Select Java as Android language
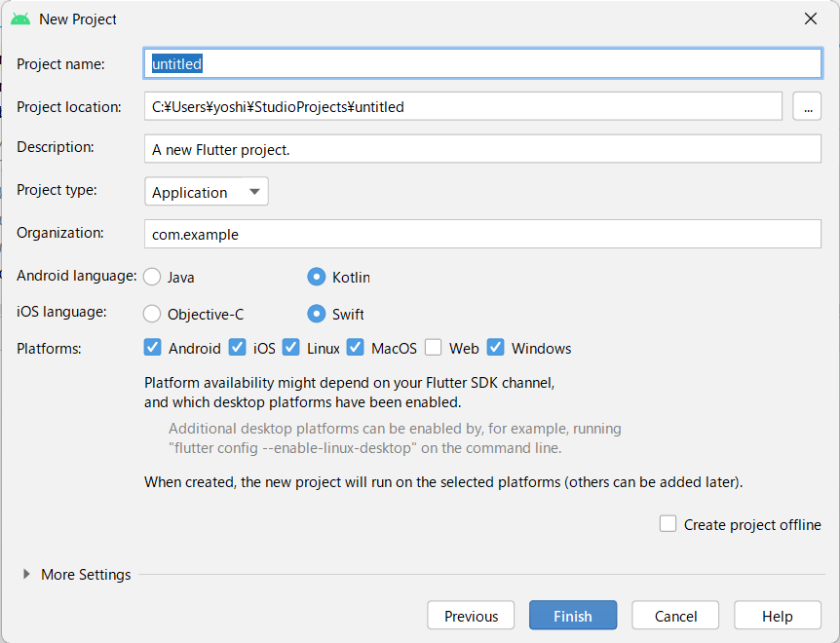 coord(152,277)
